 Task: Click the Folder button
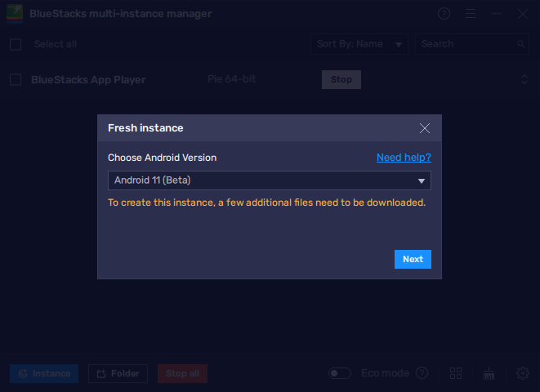tap(118, 373)
